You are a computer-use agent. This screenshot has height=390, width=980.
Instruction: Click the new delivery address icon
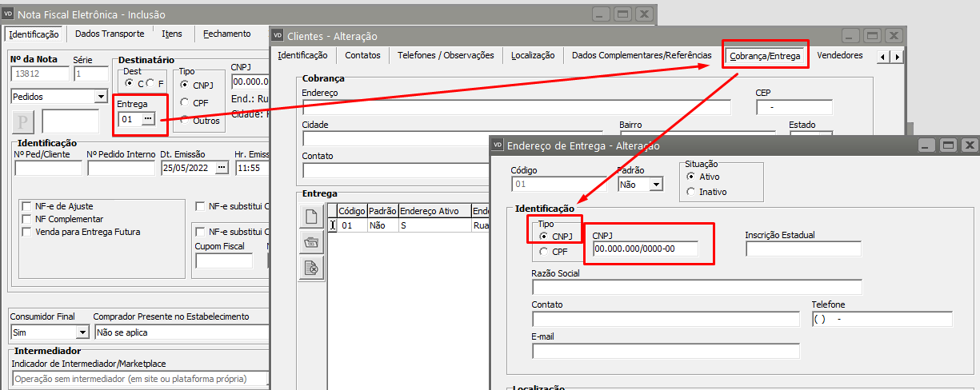(x=311, y=216)
